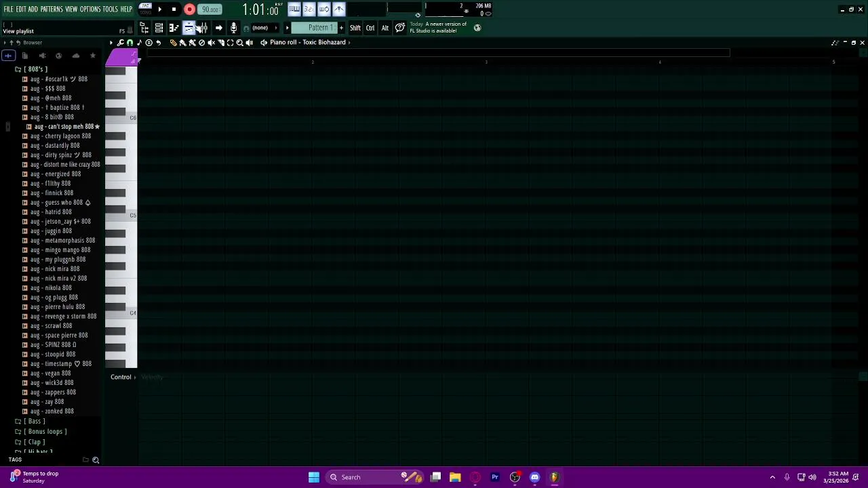868x488 pixels.
Task: Open the TOOLS menu
Action: click(111, 9)
